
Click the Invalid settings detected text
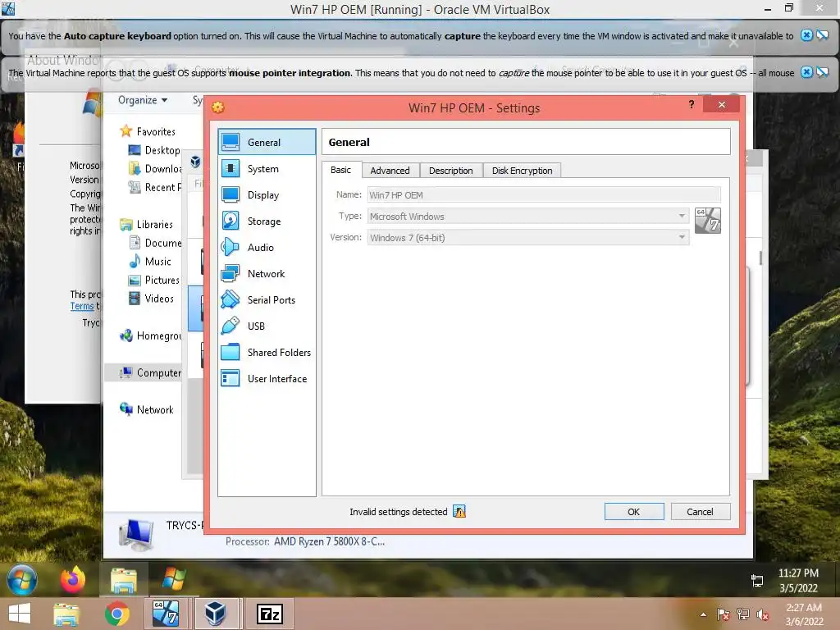coord(398,512)
